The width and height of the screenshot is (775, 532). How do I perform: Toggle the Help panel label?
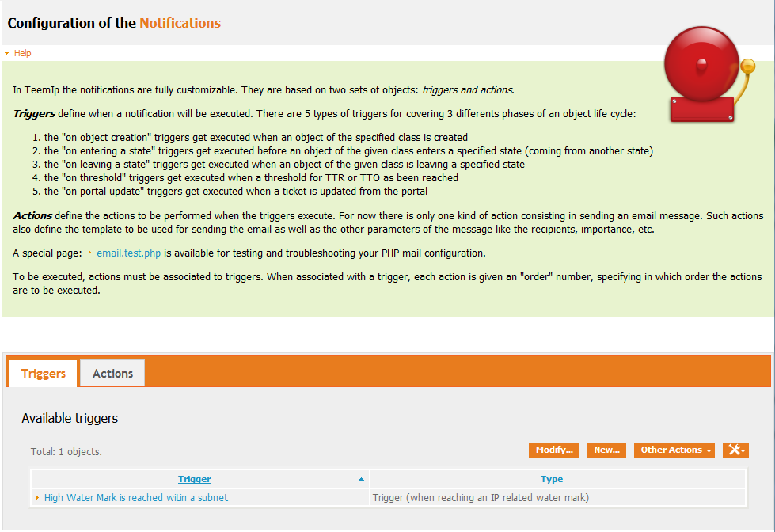(22, 53)
